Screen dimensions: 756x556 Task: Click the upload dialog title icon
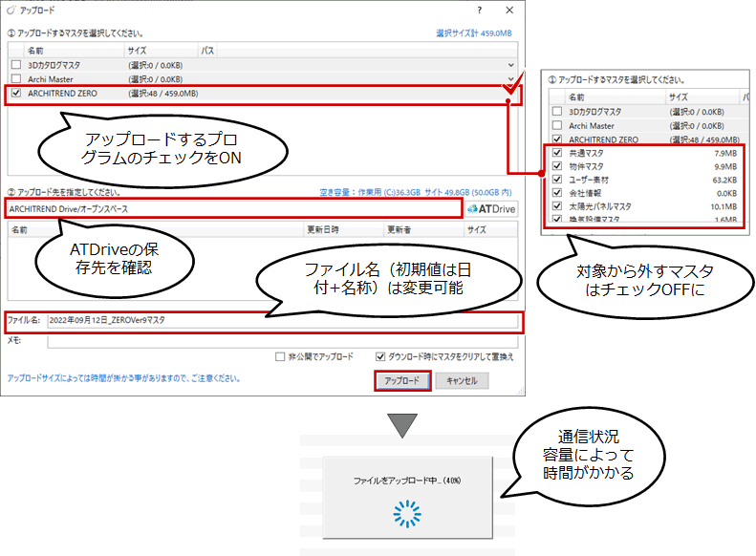(11, 10)
